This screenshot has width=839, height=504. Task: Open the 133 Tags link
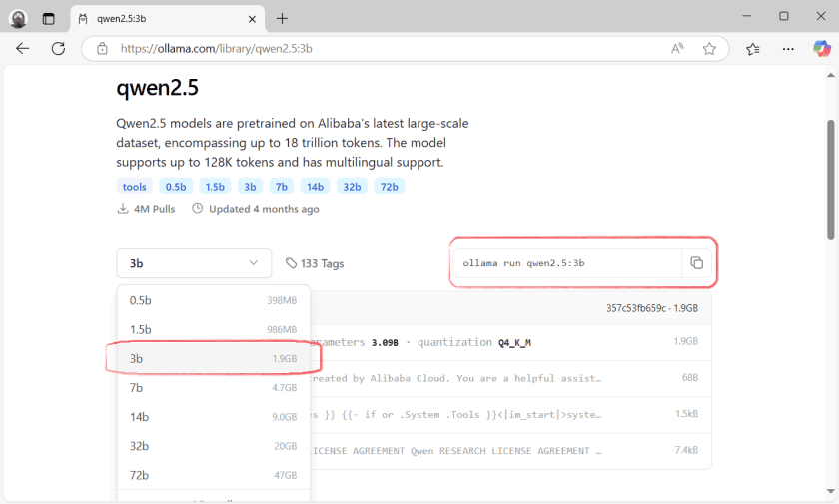[315, 263]
